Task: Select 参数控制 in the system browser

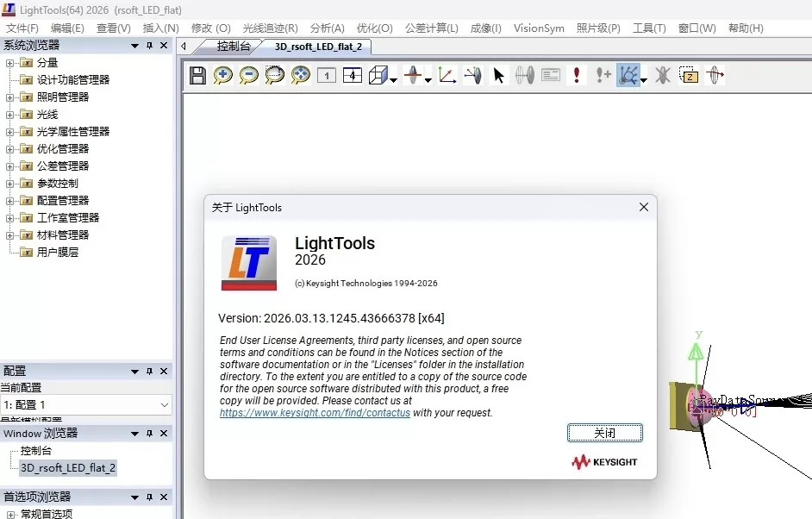Action: (x=58, y=184)
